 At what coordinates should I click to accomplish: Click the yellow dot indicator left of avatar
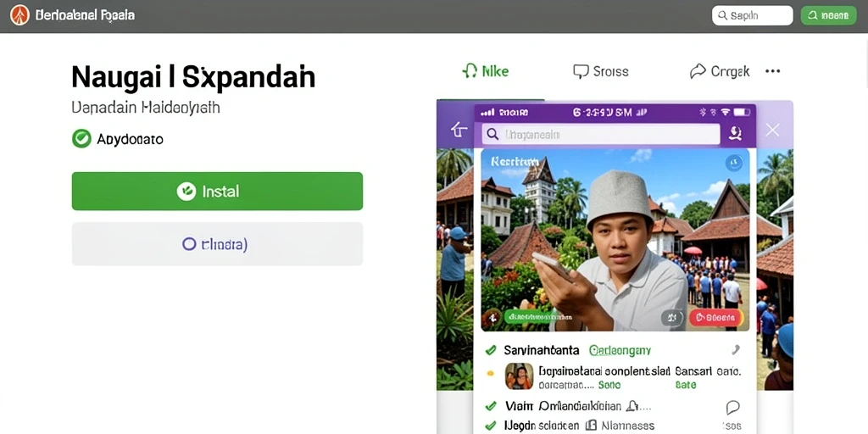[x=490, y=374]
